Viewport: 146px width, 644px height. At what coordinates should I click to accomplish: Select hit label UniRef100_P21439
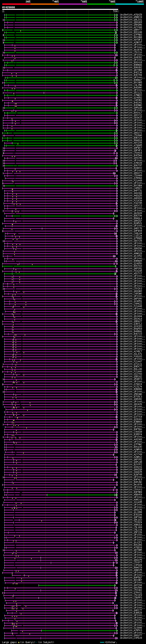point(131,201)
